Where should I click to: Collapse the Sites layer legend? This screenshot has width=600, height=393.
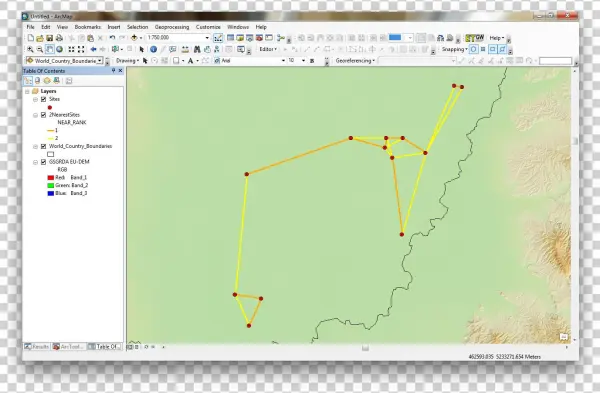click(x=35, y=99)
